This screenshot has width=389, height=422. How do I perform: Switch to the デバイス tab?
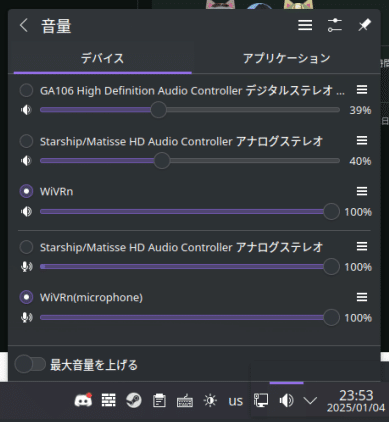(x=102, y=59)
